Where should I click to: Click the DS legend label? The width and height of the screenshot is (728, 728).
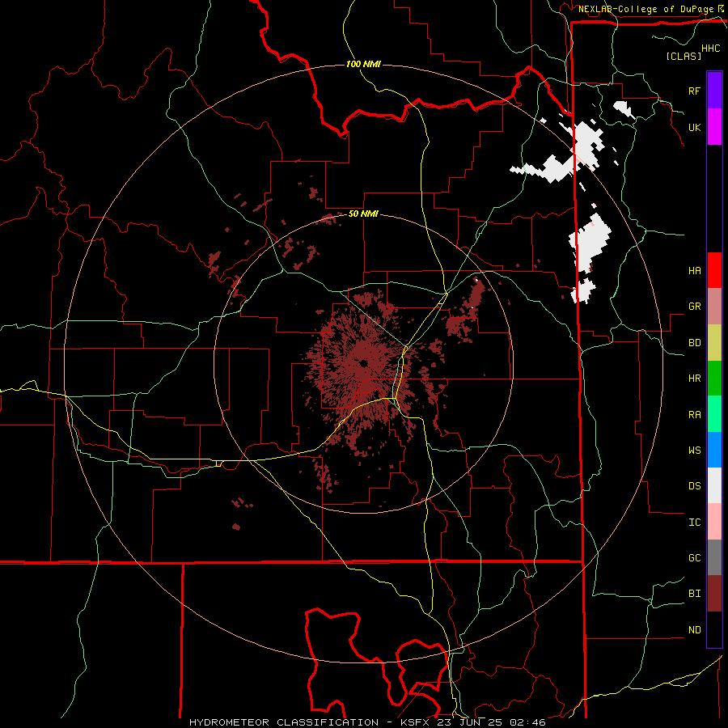click(694, 486)
